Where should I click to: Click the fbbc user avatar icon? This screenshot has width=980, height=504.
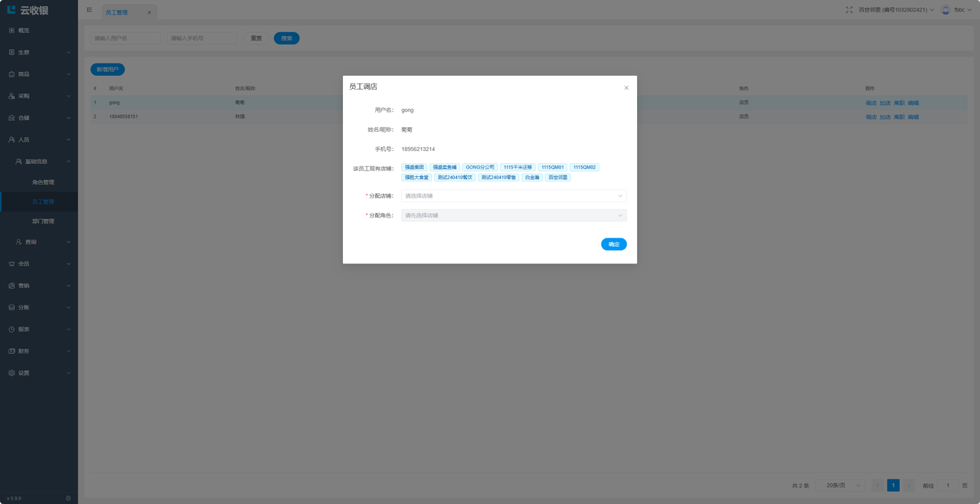coord(946,10)
